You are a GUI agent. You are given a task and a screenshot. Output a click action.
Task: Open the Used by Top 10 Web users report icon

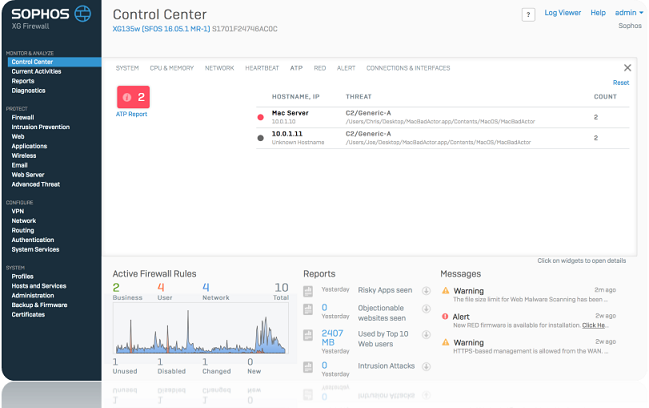[x=308, y=335]
